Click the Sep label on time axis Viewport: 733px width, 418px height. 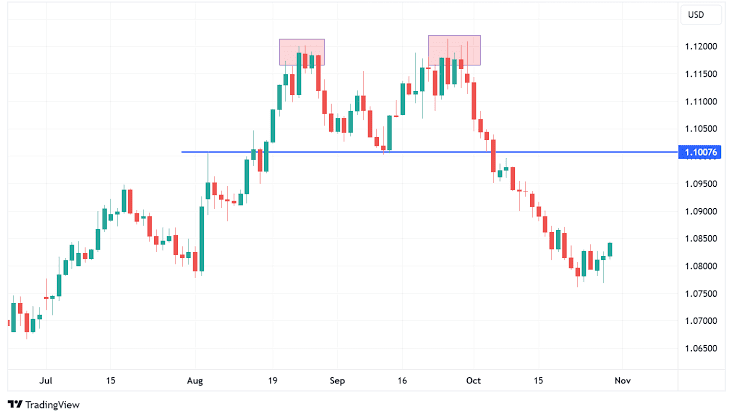click(x=337, y=381)
